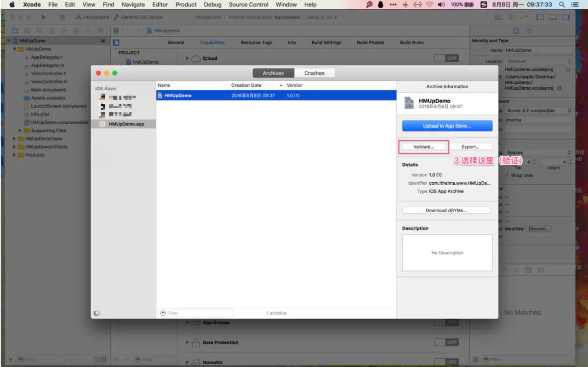Image resolution: width=588 pixels, height=367 pixels.
Task: Open the Product menu
Action: click(186, 4)
